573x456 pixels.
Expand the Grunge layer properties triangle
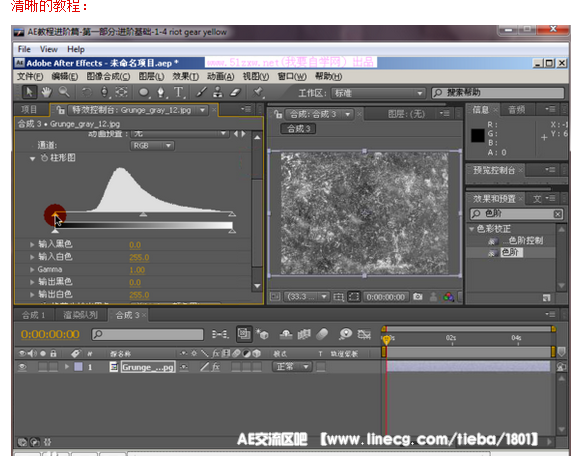[x=67, y=366]
